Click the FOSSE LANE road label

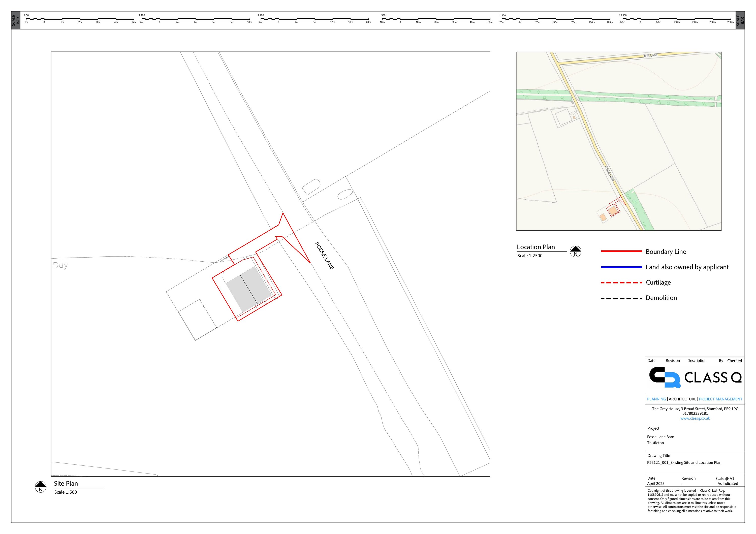(x=324, y=256)
